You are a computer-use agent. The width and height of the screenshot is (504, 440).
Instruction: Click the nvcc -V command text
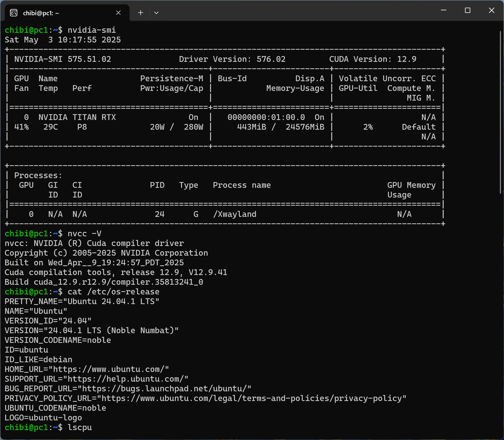tap(84, 233)
